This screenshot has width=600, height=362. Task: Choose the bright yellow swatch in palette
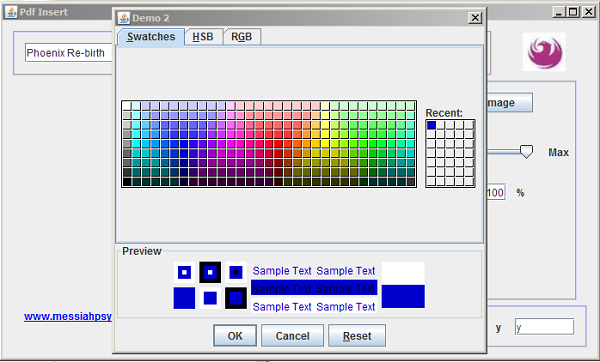(x=325, y=144)
